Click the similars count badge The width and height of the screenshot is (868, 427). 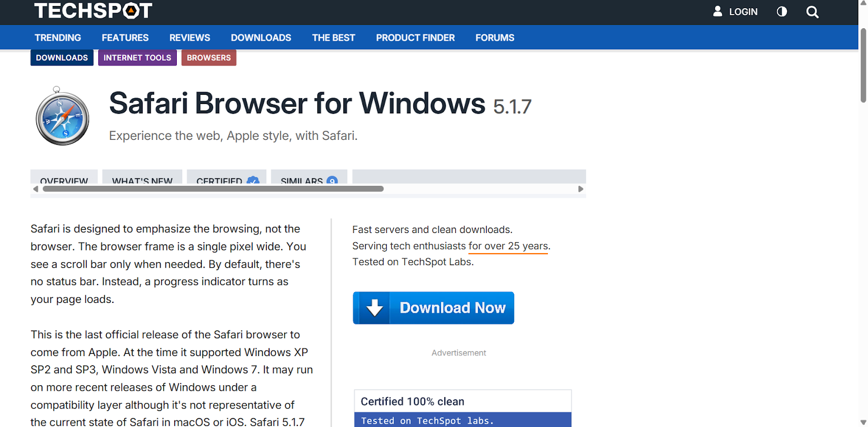332,180
